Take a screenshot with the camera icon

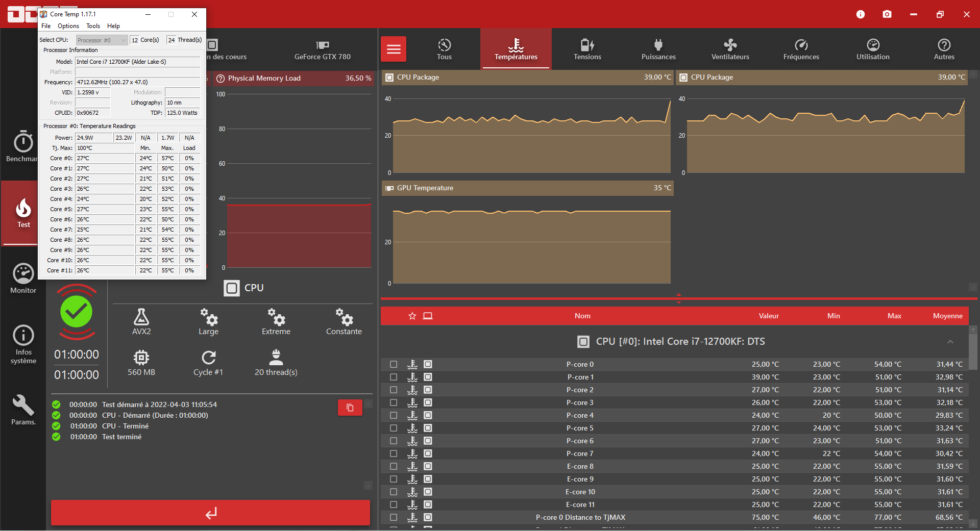pyautogui.click(x=887, y=14)
